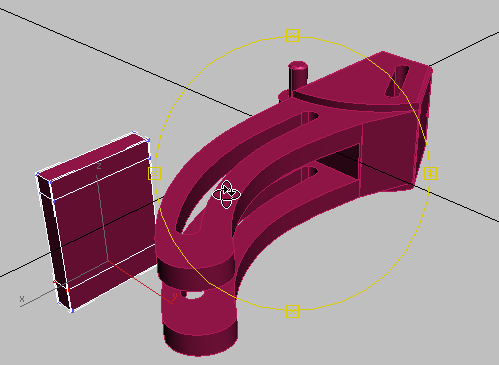Screen dimensions: 499x365
Task: Click the round hole in cylinder base
Action: pos(194,295)
